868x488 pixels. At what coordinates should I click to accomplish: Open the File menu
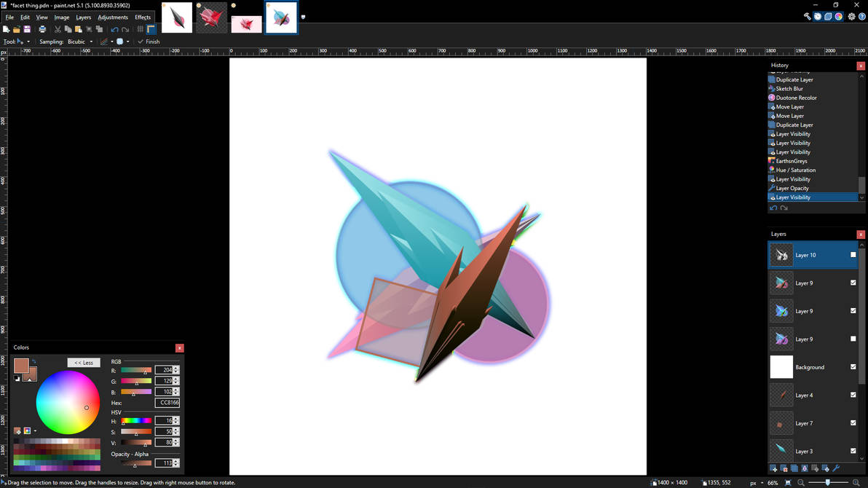[9, 17]
